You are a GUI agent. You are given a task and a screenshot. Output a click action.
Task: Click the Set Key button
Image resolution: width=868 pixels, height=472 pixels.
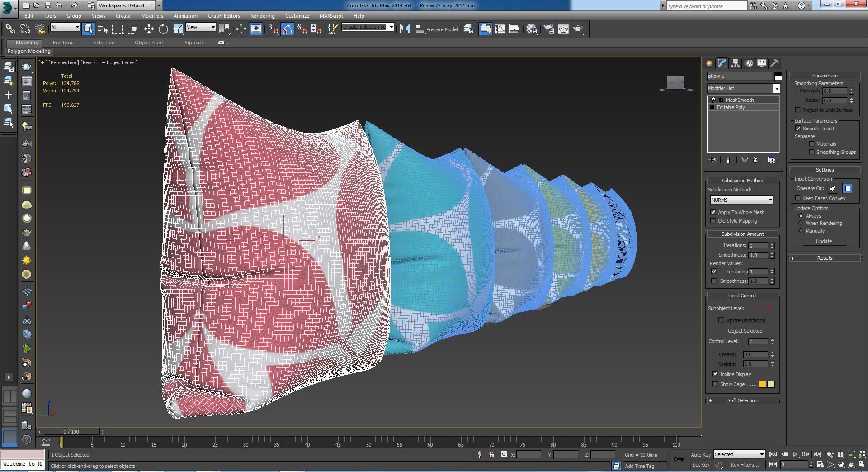coord(701,465)
